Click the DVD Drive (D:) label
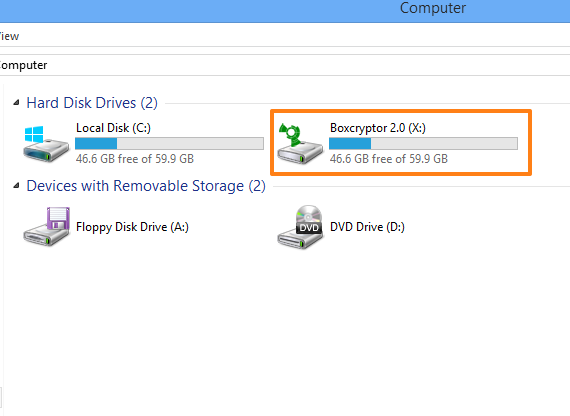 pyautogui.click(x=367, y=227)
